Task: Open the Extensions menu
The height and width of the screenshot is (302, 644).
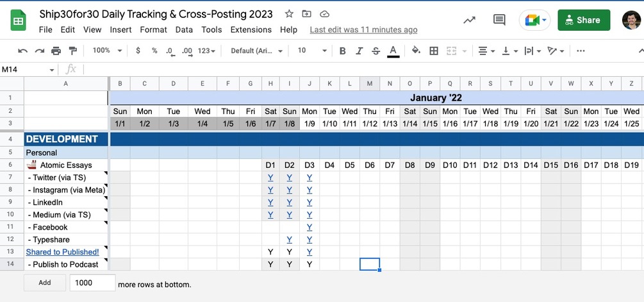Action: (251, 29)
